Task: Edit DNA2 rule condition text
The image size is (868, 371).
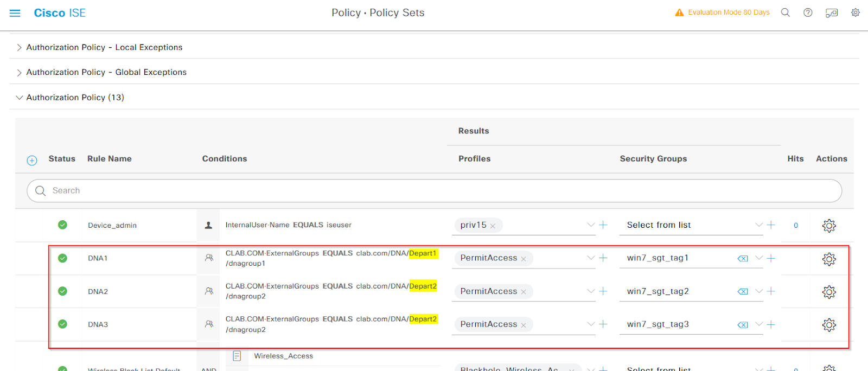Action: [331, 291]
